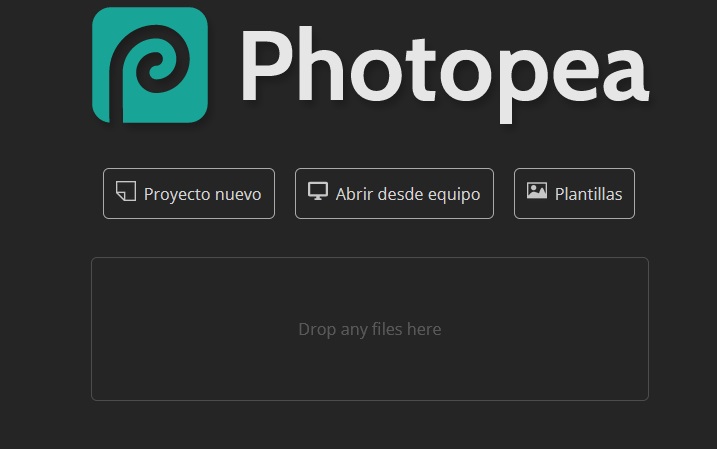717x449 pixels.
Task: Select the 'Proyecto nuevo' label text
Action: (x=203, y=194)
